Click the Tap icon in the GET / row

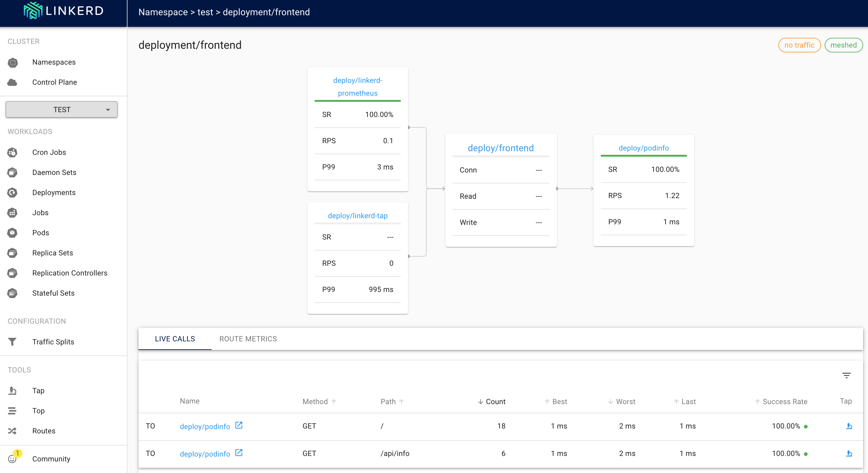[849, 426]
